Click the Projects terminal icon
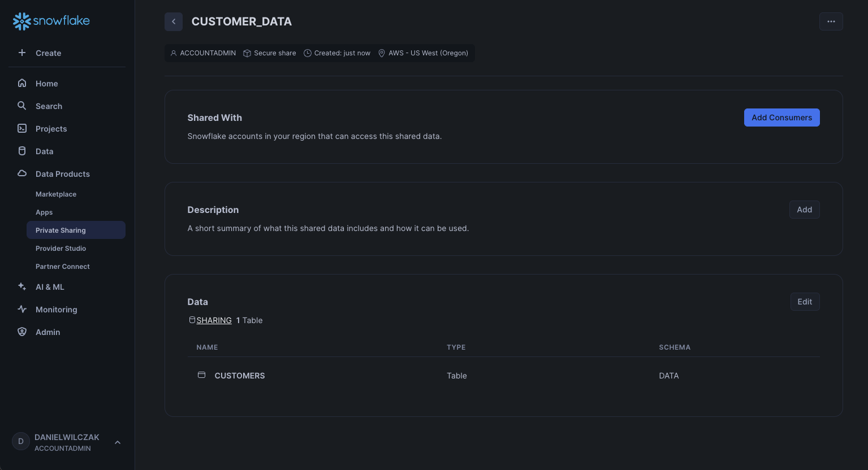868x470 pixels. pyautogui.click(x=22, y=128)
